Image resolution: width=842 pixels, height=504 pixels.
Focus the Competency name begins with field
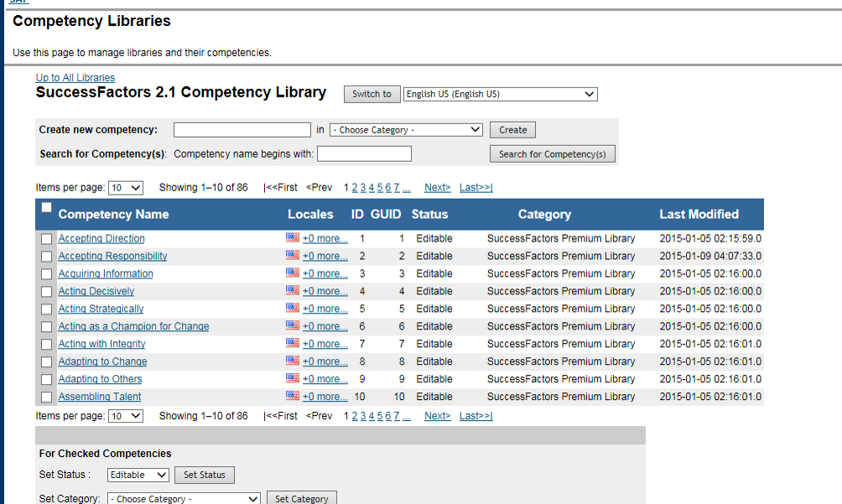(364, 154)
